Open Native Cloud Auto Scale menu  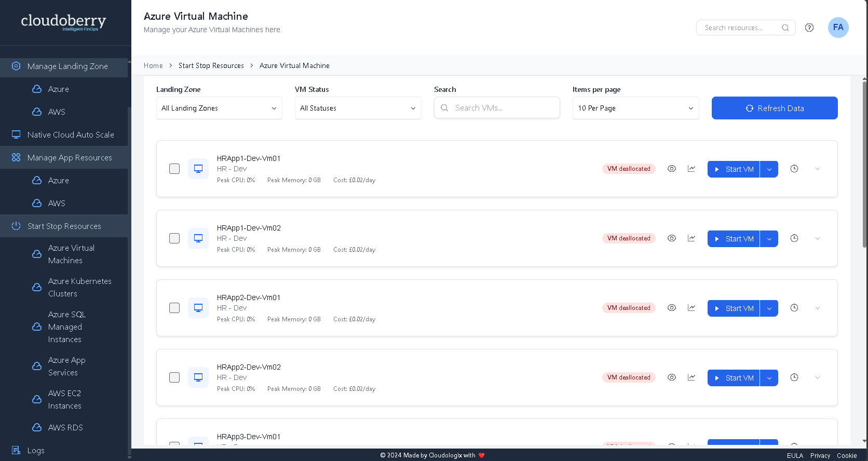pos(64,135)
